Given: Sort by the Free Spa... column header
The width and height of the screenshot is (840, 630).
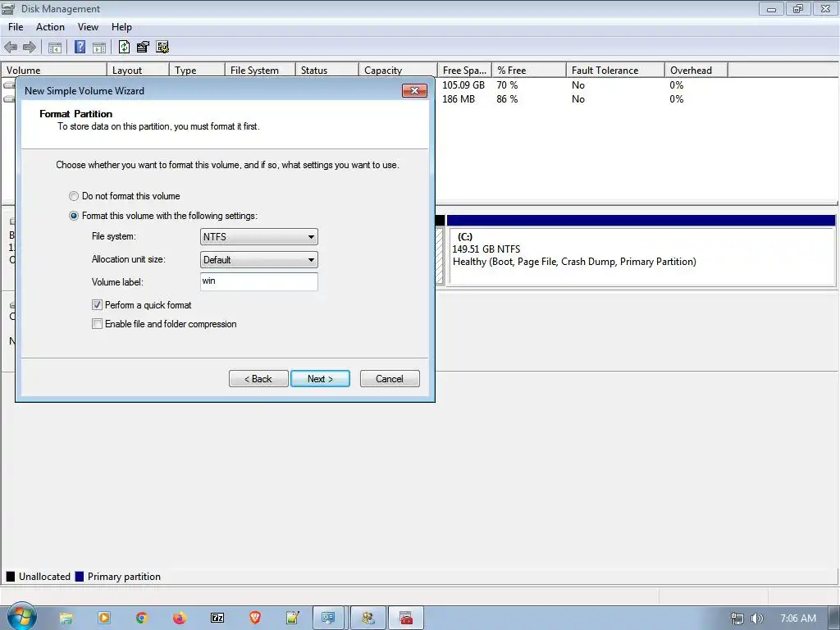Looking at the screenshot, I should [464, 71].
